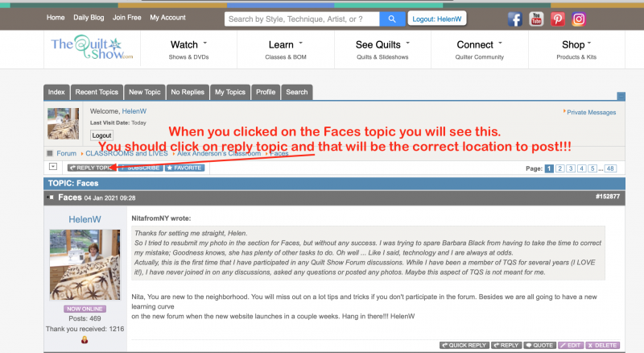The image size is (644, 353).
Task: Click the search magnifier button
Action: (392, 19)
